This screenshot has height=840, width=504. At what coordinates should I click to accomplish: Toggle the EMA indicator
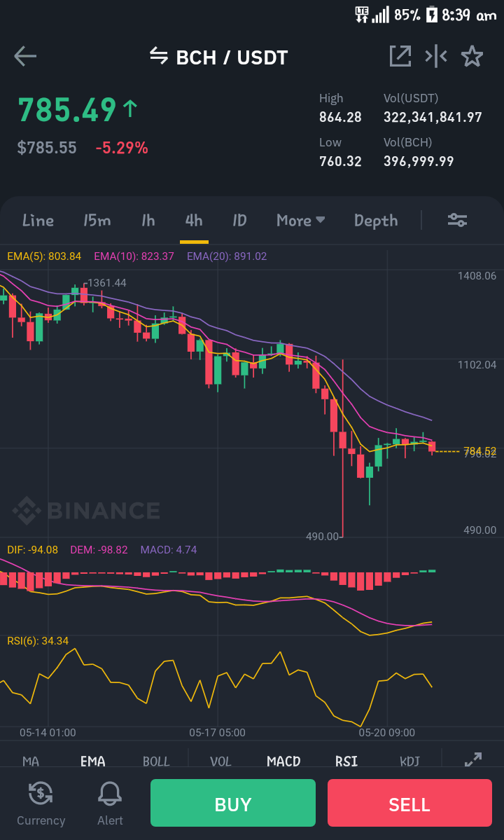click(x=92, y=762)
